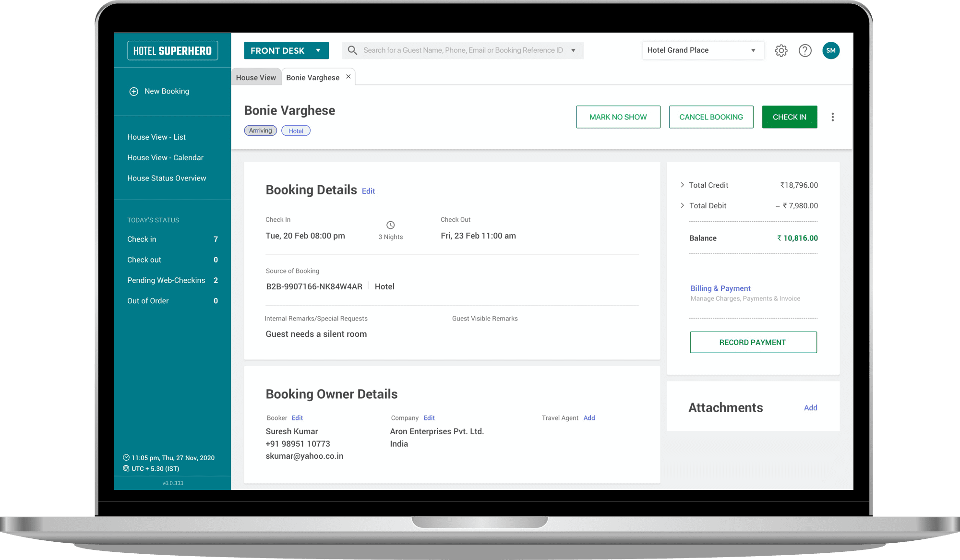
Task: Open House View - Calendar from sidebar
Action: point(165,157)
